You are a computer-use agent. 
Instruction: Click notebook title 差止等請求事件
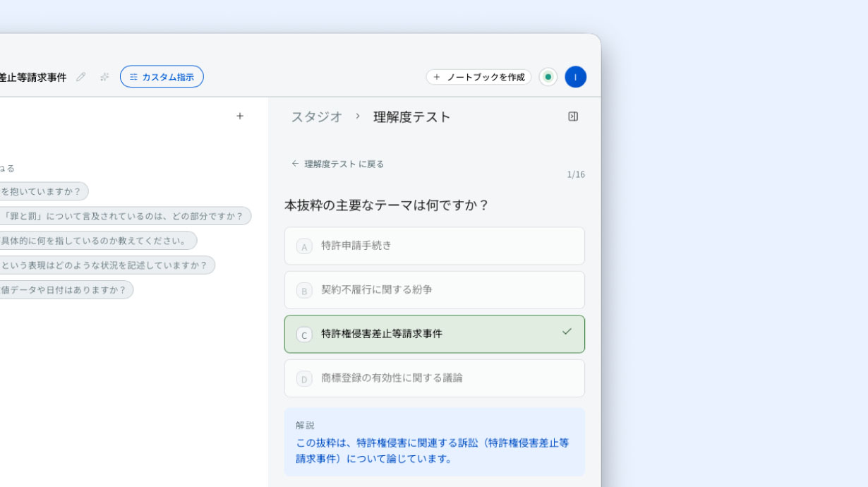pos(33,78)
